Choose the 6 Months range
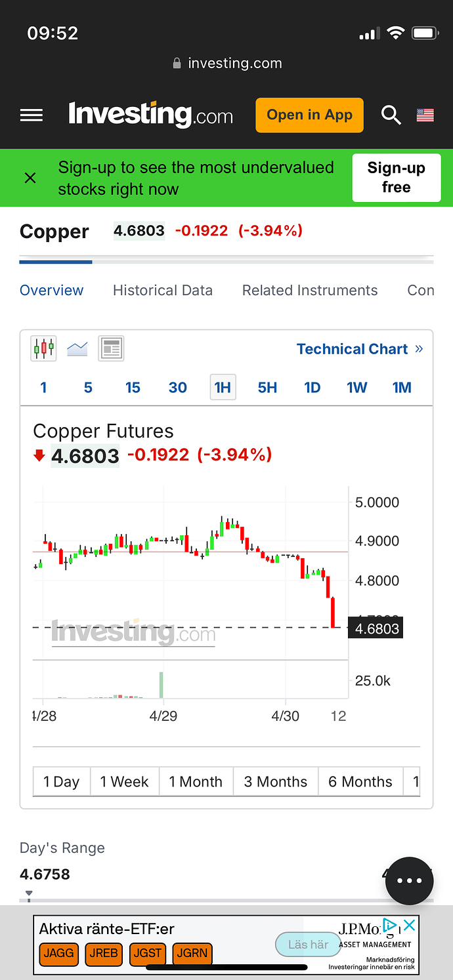This screenshot has width=453, height=980. pos(360,782)
